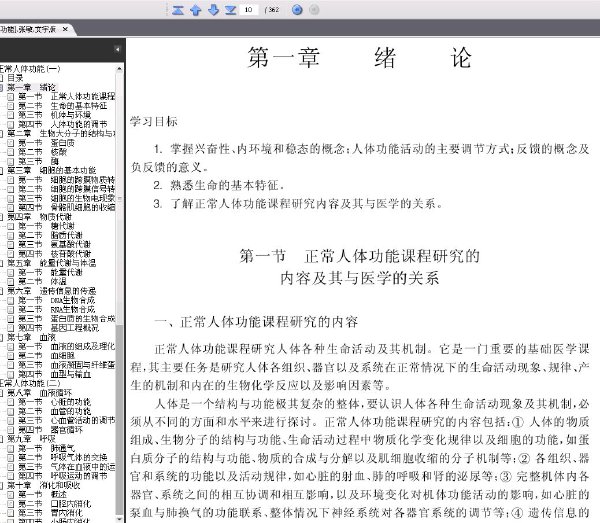Open bookmark 第二节 血管的功能
Viewport: 600px width, 523px height.
pyautogui.click(x=54, y=411)
